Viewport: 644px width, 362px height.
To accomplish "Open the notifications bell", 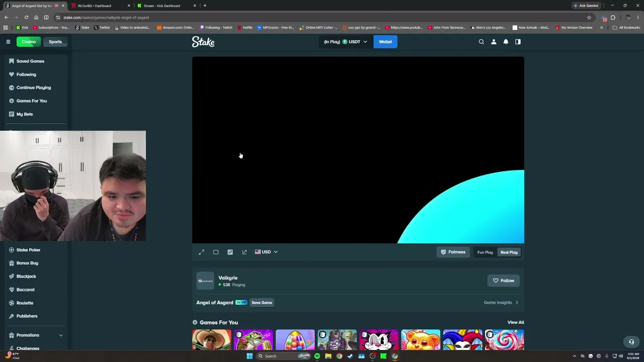I will [506, 42].
